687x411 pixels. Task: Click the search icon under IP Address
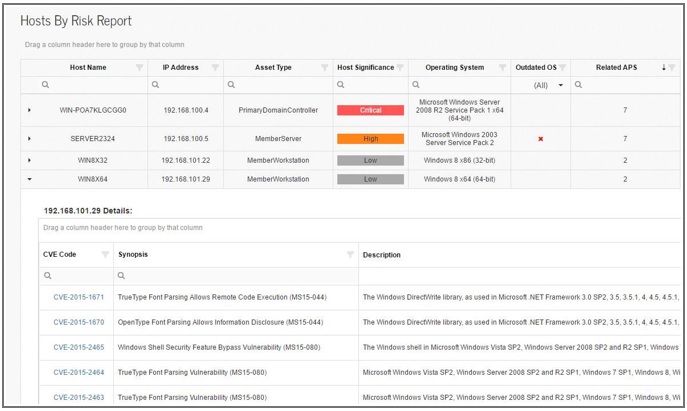[x=155, y=85]
